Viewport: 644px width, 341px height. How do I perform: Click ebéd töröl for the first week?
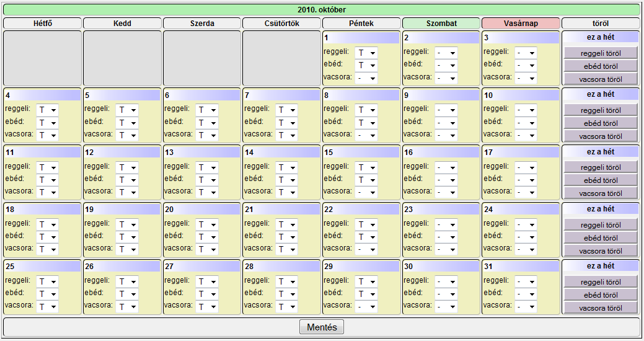pos(601,66)
